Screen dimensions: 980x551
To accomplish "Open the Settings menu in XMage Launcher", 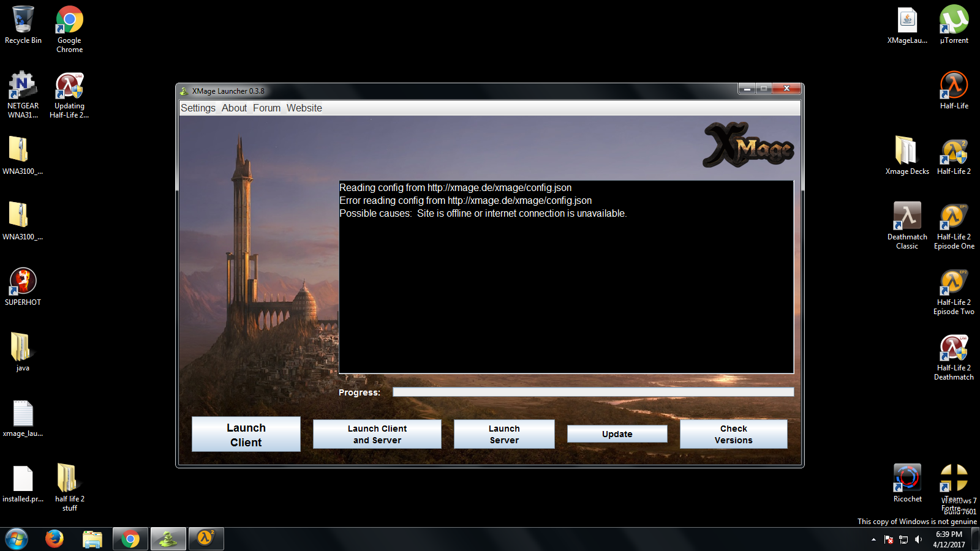I will click(x=198, y=108).
